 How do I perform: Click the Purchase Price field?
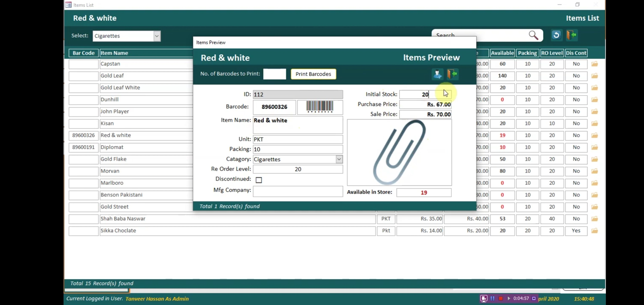(425, 104)
